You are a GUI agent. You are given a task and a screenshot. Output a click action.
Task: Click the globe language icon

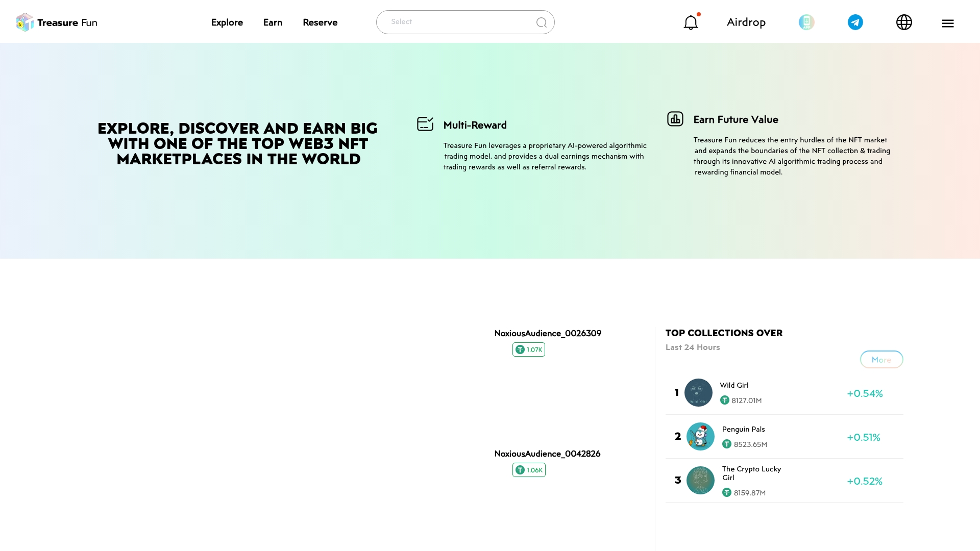pos(904,22)
